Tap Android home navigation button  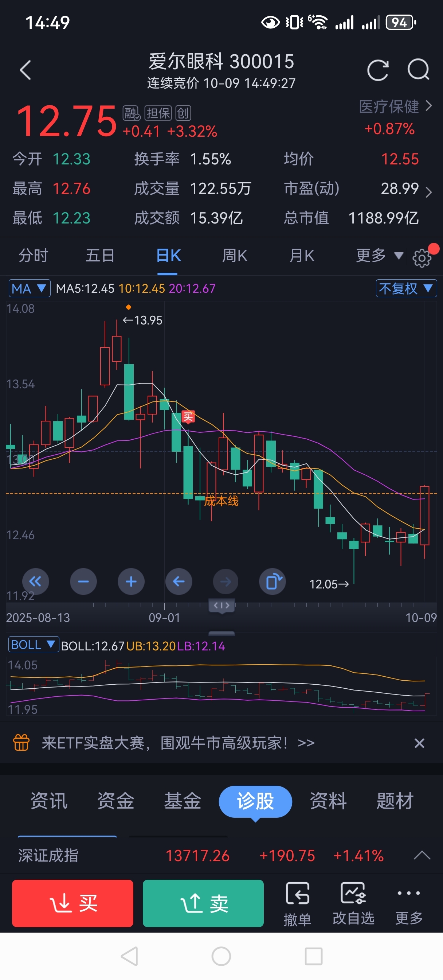221,956
